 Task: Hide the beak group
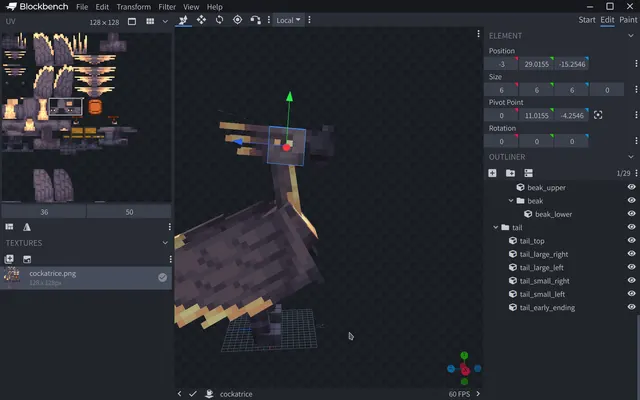tap(631, 200)
